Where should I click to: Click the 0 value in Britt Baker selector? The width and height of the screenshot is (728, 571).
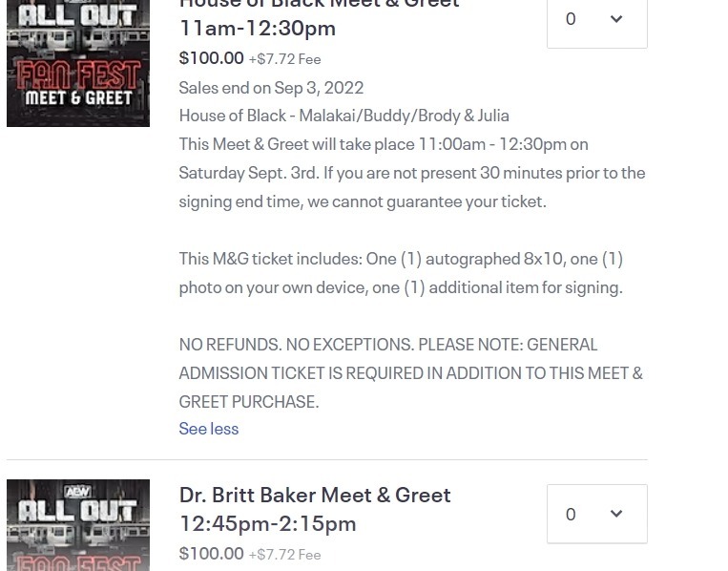[x=571, y=514]
